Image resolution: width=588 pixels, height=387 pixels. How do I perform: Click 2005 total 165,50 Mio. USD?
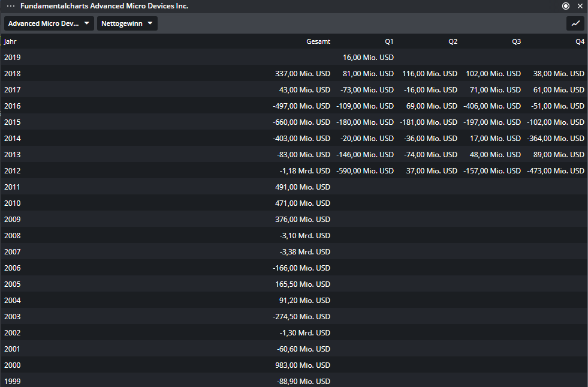click(303, 284)
